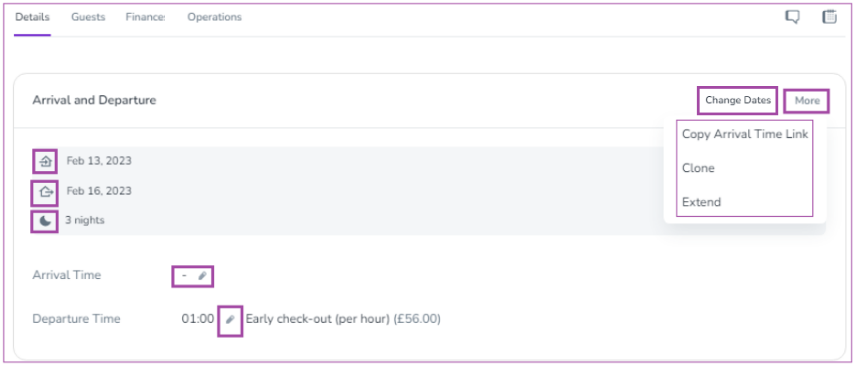This screenshot has height=365, width=857.
Task: Click the Feb 13, 2023 arrival date
Action: (99, 161)
